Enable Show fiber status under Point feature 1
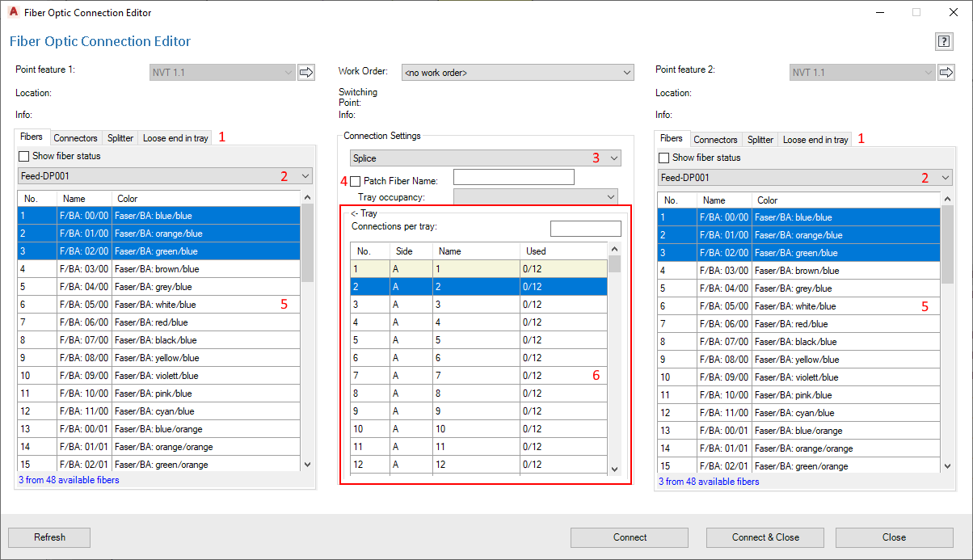 23,156
